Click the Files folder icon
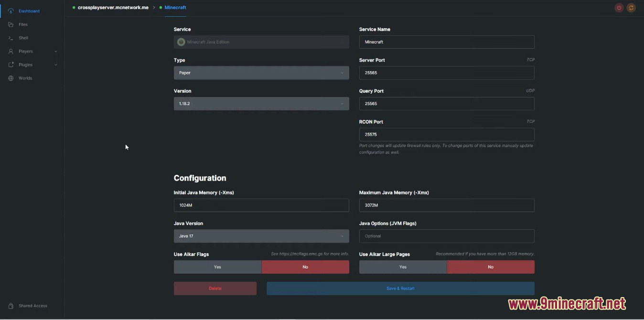The width and height of the screenshot is (644, 320). click(11, 24)
